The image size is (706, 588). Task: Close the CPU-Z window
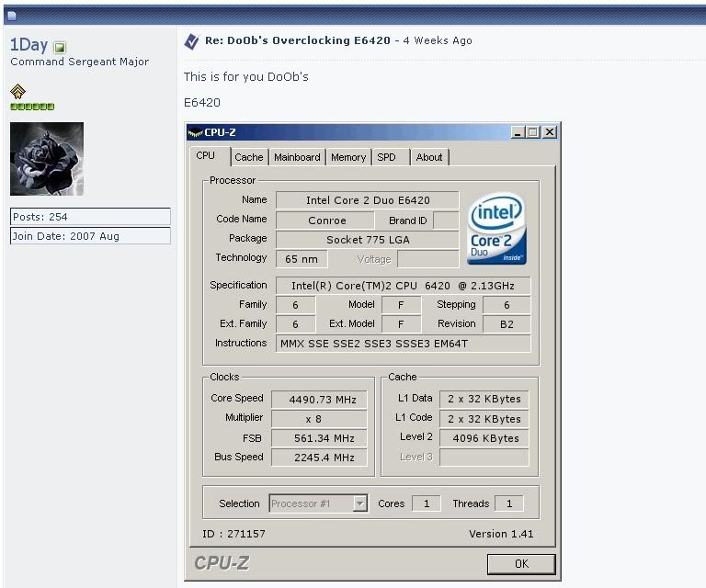(549, 132)
